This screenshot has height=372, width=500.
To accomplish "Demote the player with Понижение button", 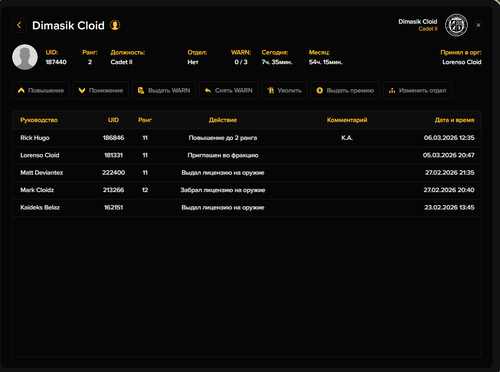I will point(101,90).
